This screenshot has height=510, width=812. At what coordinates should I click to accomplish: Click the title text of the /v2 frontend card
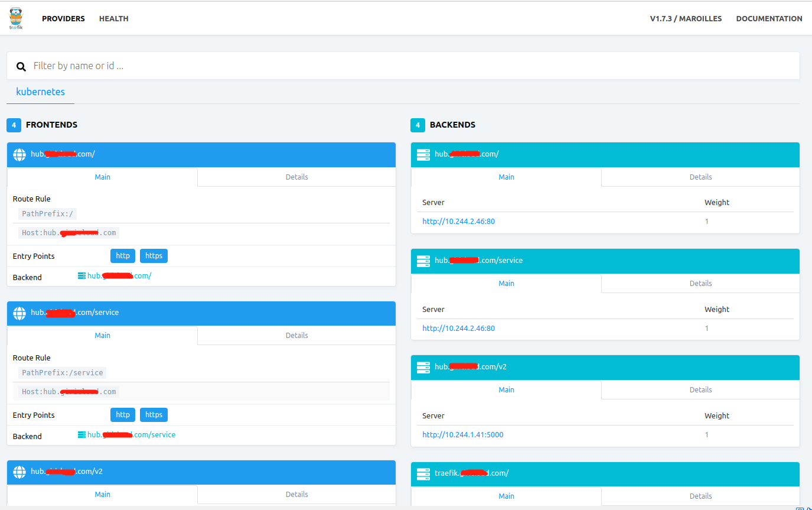point(67,472)
